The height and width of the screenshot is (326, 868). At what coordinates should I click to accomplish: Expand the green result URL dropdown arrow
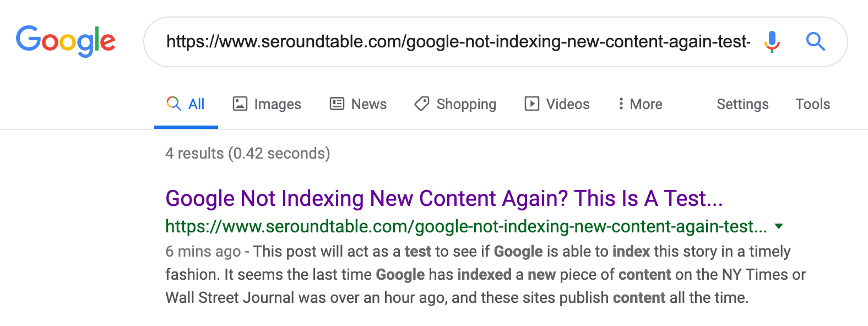pos(780,226)
